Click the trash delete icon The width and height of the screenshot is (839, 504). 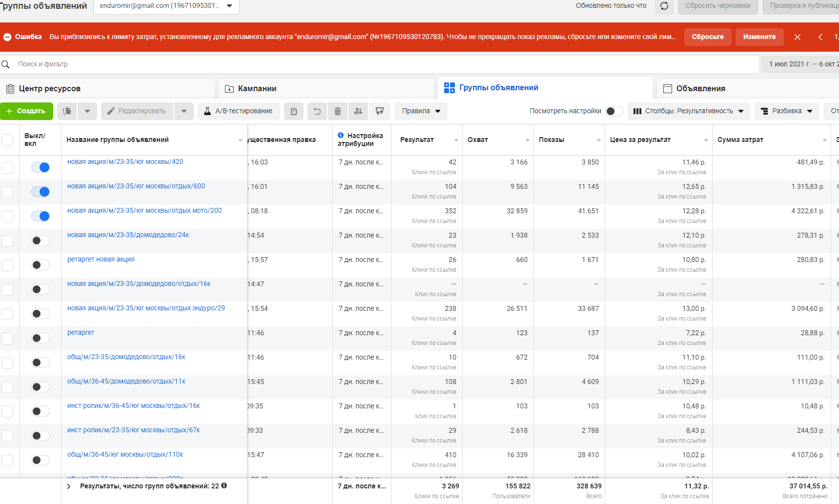(x=338, y=111)
